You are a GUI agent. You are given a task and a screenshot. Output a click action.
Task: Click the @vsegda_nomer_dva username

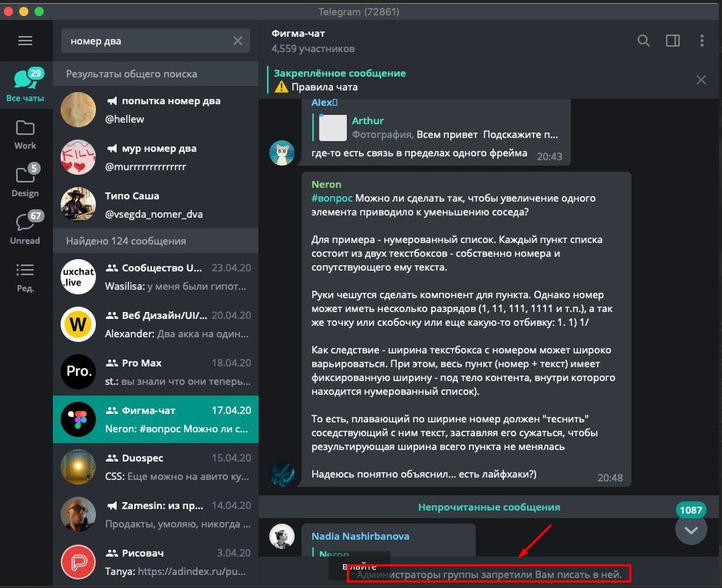tap(153, 214)
